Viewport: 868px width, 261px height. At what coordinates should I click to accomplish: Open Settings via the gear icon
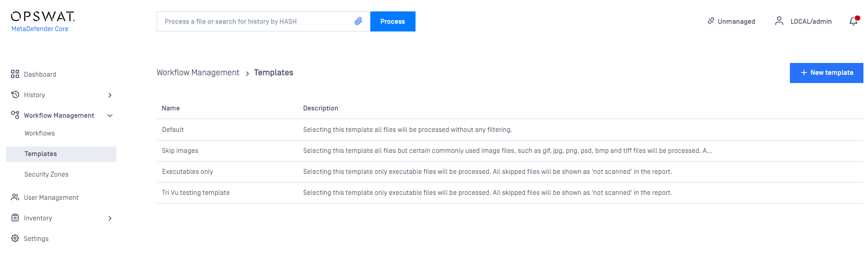(15, 238)
